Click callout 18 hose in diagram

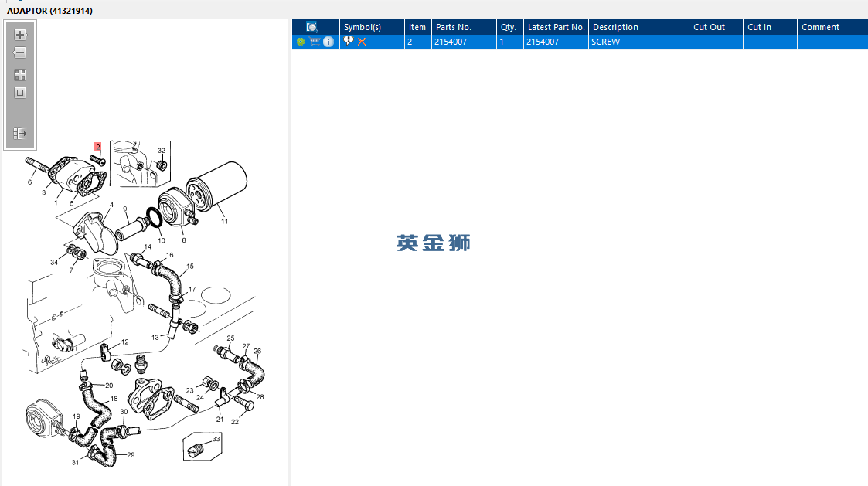pos(114,399)
